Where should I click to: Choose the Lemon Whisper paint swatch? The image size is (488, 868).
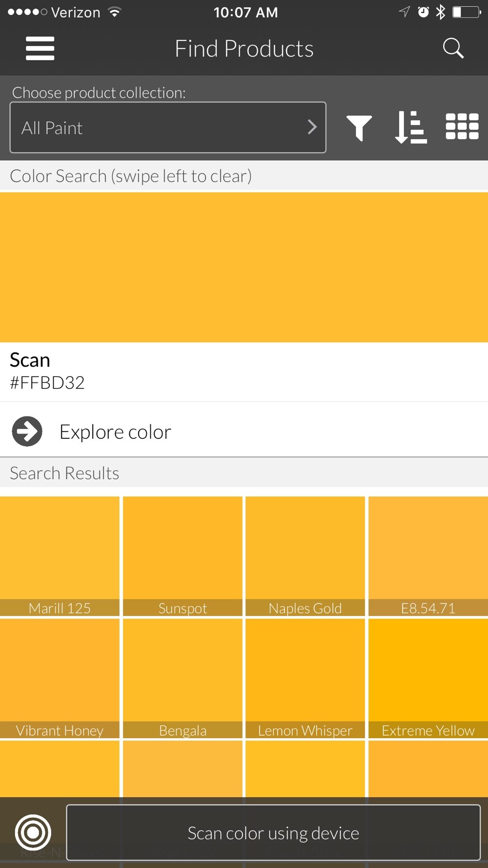click(305, 678)
